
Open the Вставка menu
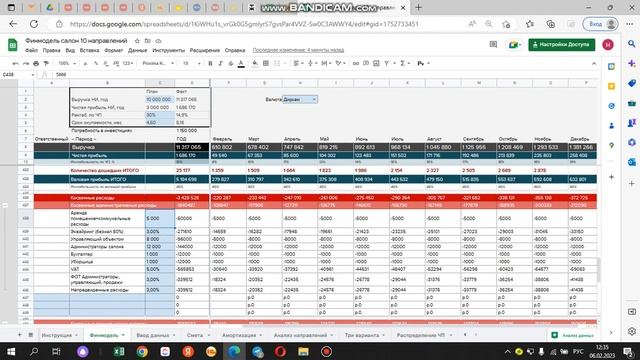pyautogui.click(x=89, y=50)
